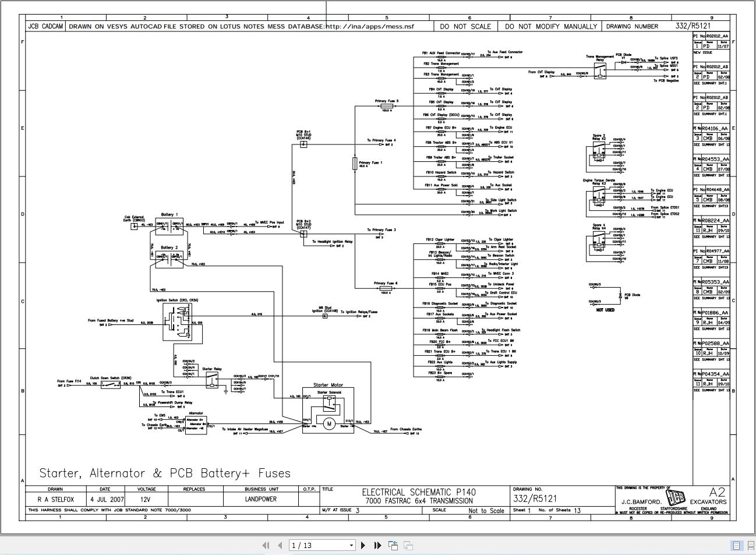Go to the first page of the schematic
The height and width of the screenshot is (555, 756).
coord(266,545)
